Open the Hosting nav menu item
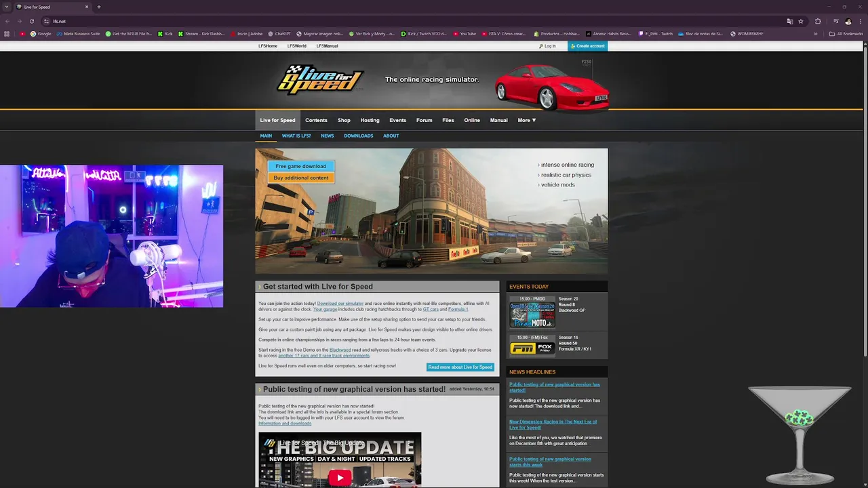Screen dimensions: 868x488 point(370,121)
